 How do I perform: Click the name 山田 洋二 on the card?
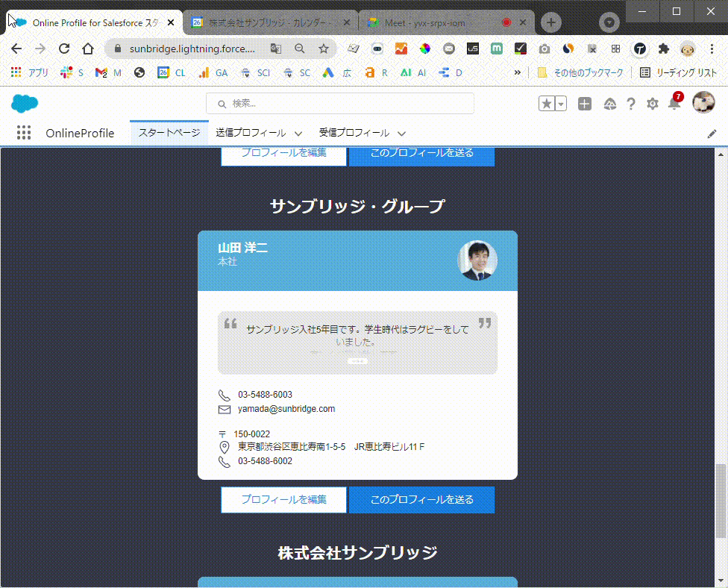(x=243, y=248)
